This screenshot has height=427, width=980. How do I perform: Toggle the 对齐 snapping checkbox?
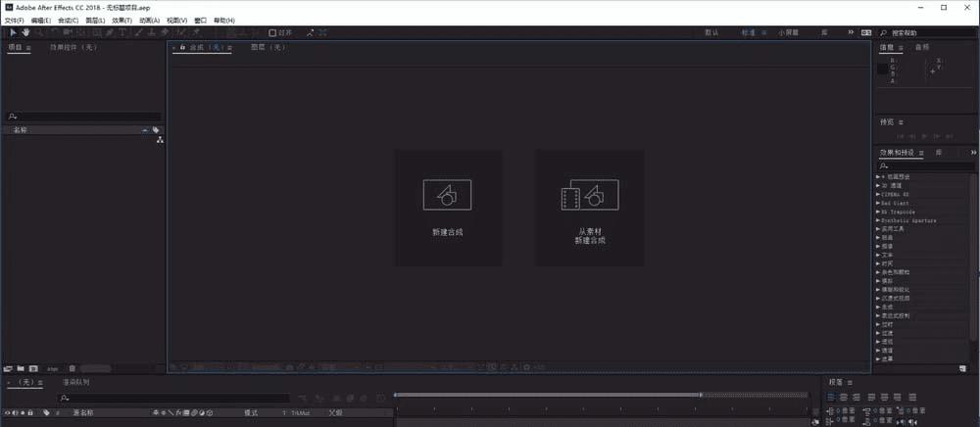271,33
